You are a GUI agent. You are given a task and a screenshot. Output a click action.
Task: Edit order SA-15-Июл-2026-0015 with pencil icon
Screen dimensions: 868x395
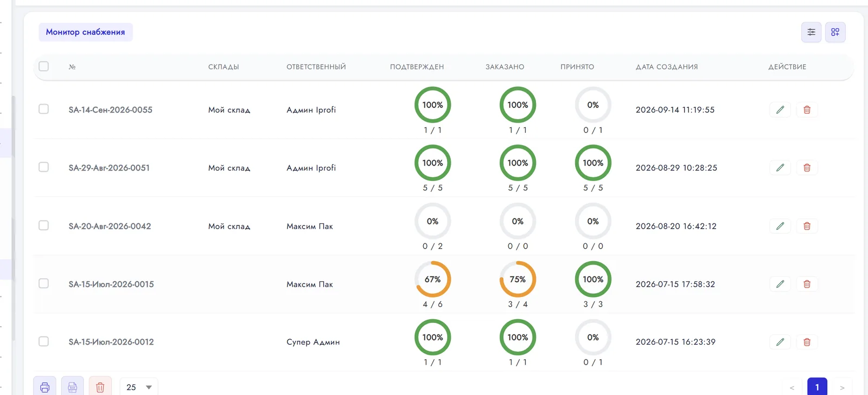click(x=780, y=284)
